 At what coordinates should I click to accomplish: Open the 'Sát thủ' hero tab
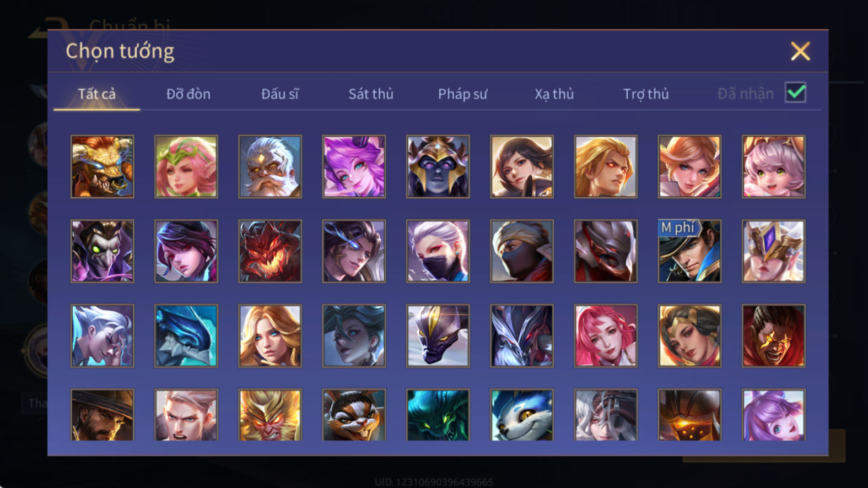371,94
